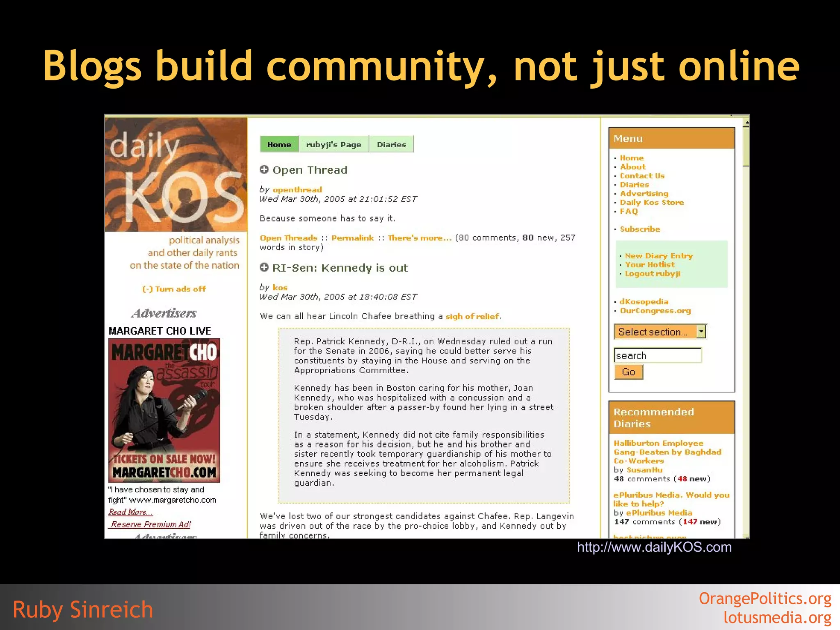The height and width of the screenshot is (630, 840).
Task: Open the openthread author link
Action: coord(297,189)
